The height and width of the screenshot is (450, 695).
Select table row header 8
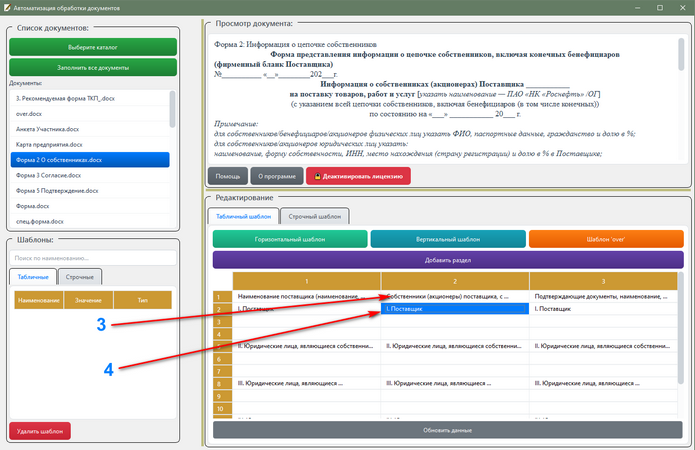223,383
